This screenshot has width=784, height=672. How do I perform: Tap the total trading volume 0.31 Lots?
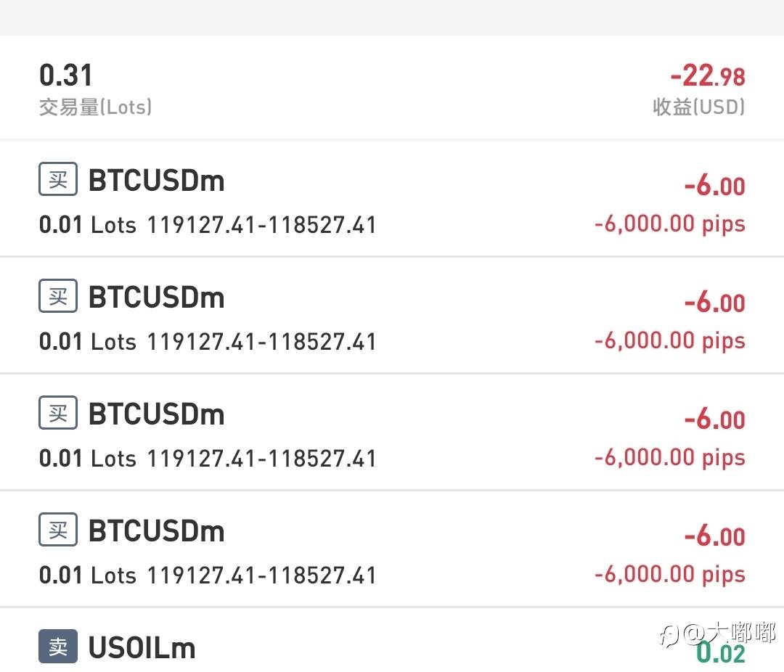pos(66,75)
